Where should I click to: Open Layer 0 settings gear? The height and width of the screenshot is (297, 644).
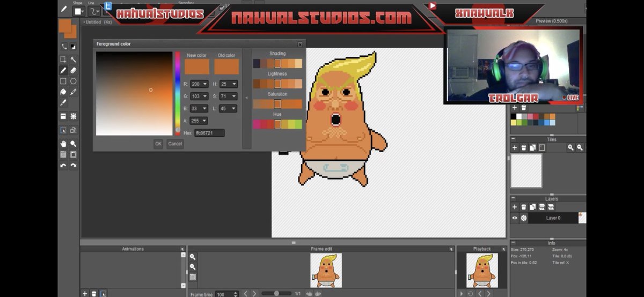(524, 218)
